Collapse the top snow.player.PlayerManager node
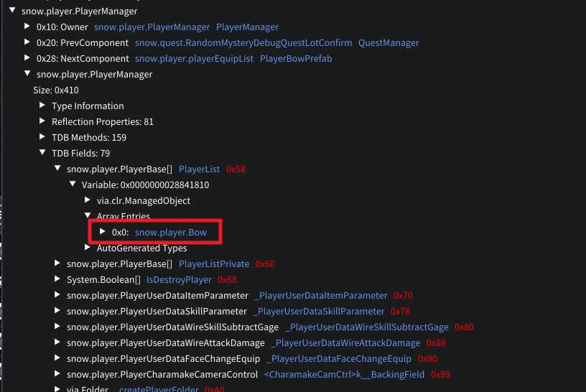Image resolution: width=586 pixels, height=392 pixels. click(x=13, y=11)
